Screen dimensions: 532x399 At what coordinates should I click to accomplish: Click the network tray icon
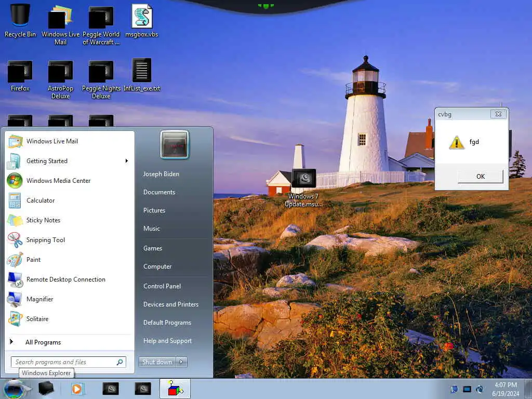(x=467, y=389)
